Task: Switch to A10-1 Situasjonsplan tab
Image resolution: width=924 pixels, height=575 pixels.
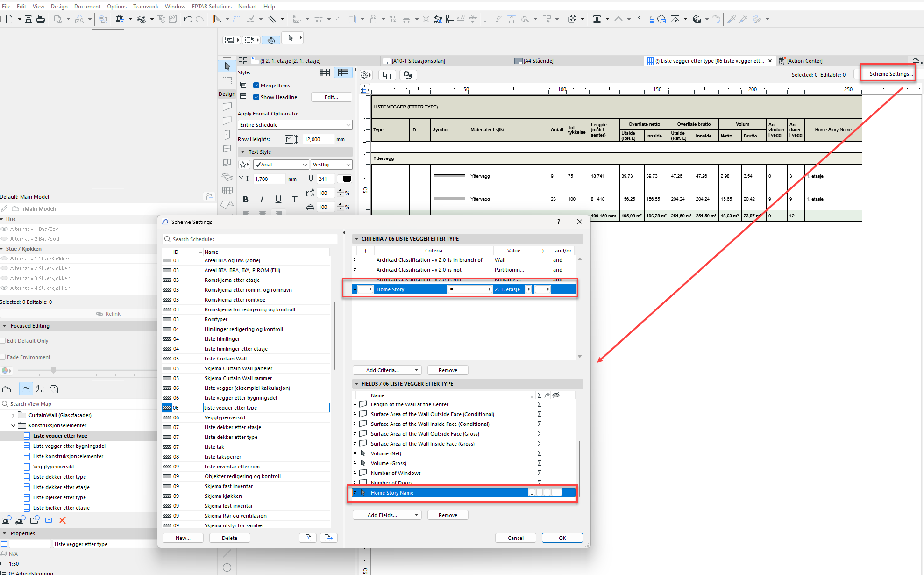Action: point(418,61)
